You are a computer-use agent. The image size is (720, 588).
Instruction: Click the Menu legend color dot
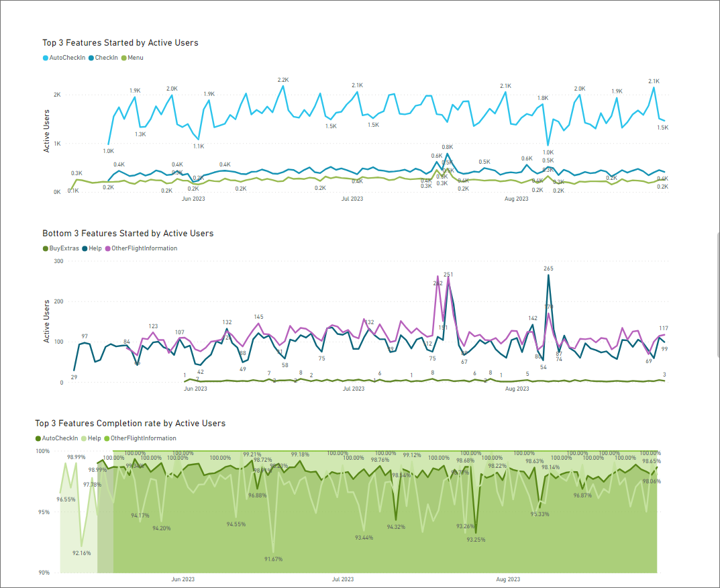(x=123, y=58)
